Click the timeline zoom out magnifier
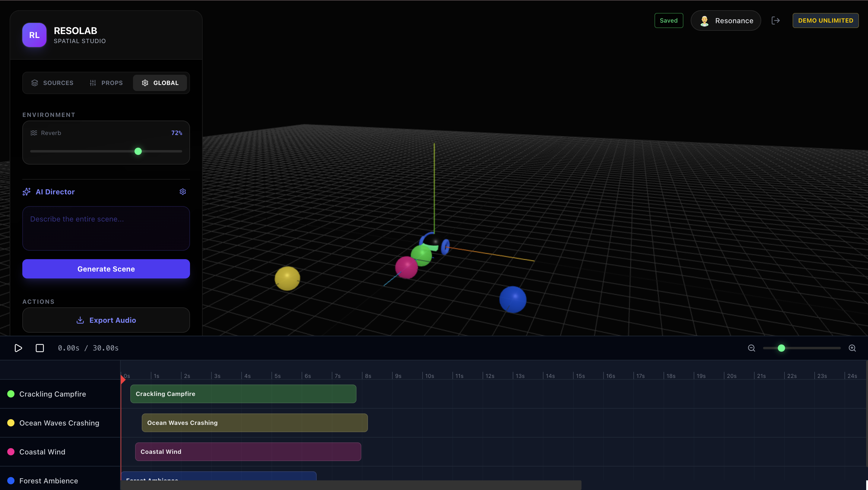 [x=751, y=348]
